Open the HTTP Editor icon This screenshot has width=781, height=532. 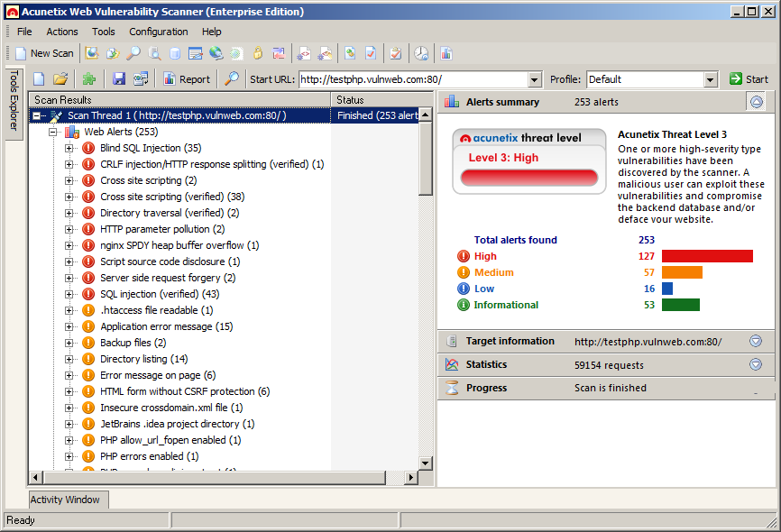click(x=195, y=53)
